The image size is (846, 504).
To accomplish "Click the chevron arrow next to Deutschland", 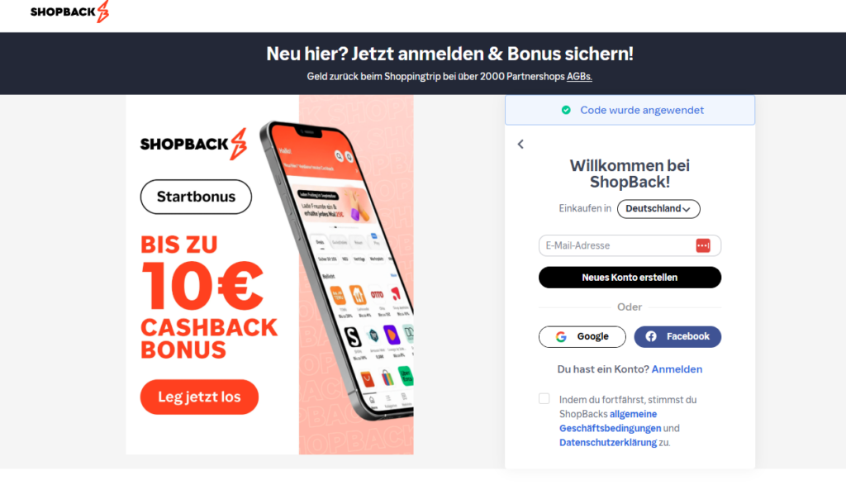I will click(687, 209).
